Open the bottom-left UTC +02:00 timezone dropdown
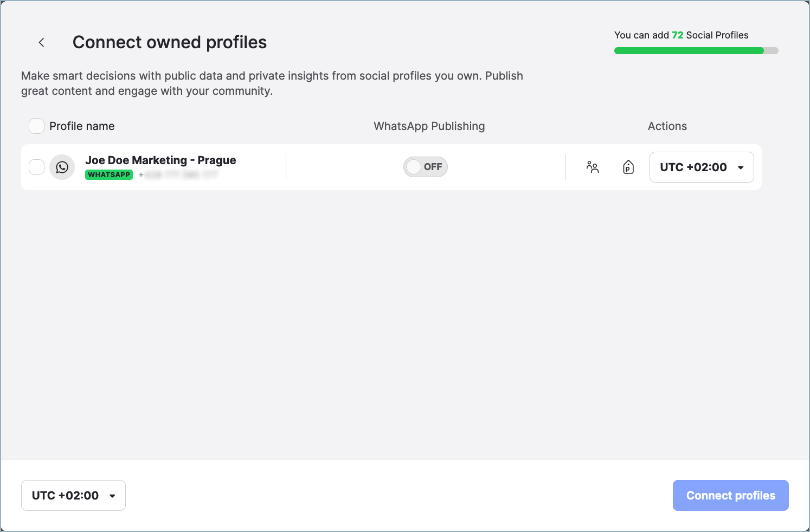810x532 pixels. click(x=73, y=495)
